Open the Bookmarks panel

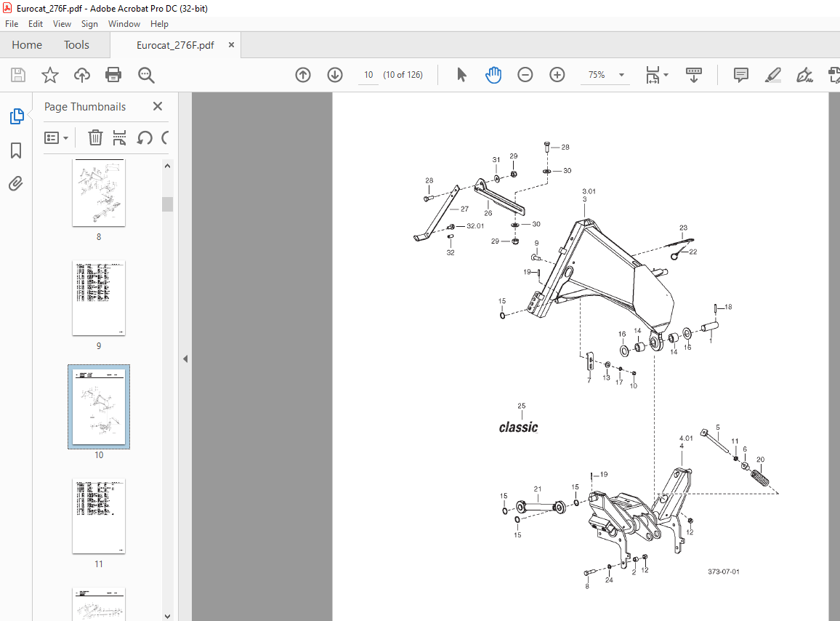coord(16,151)
